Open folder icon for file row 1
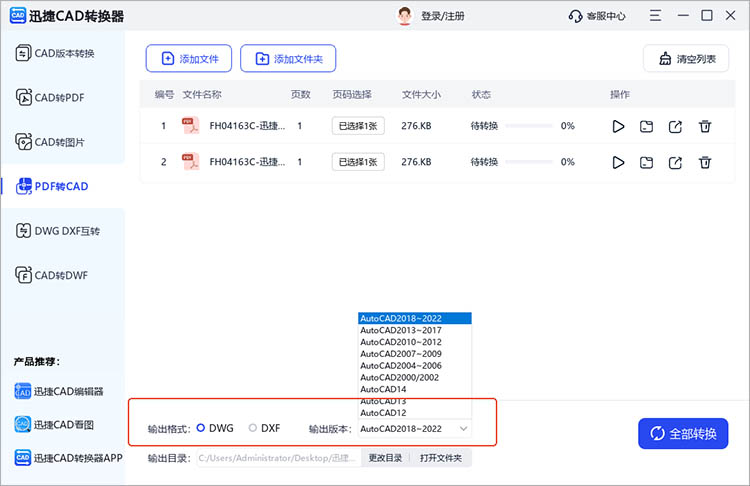 point(646,126)
